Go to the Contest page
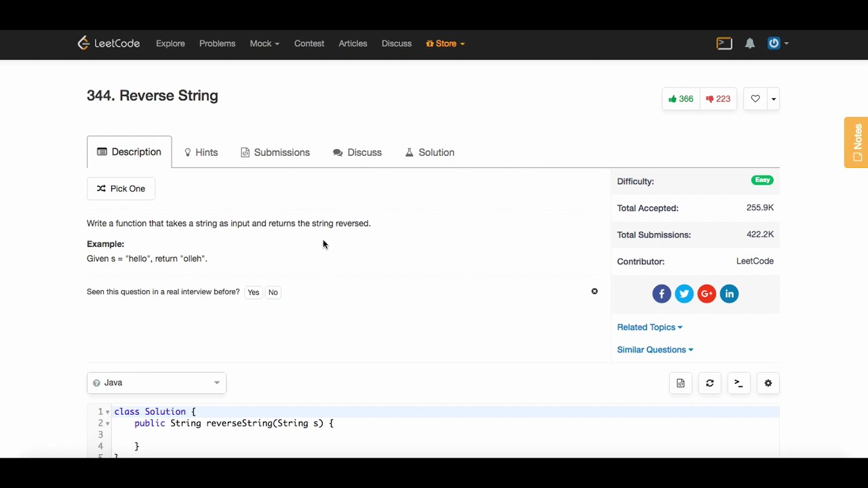Image resolution: width=868 pixels, height=488 pixels. click(x=309, y=43)
